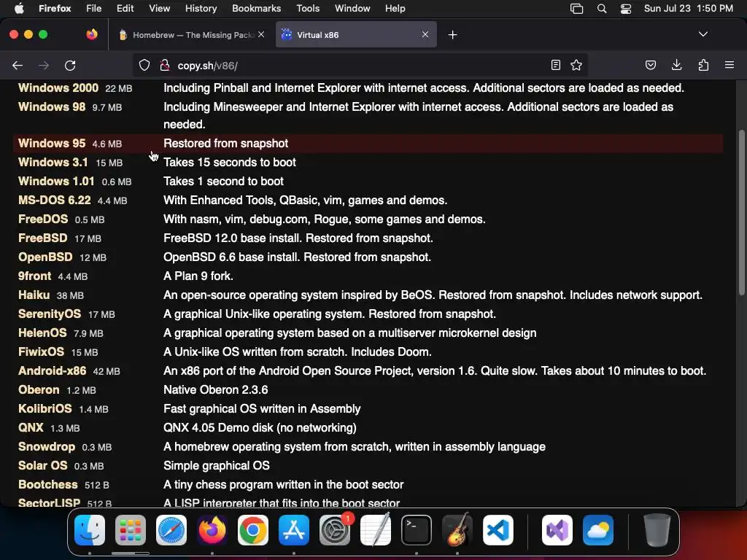Open the Firefox application menu
Screen dimensions: 747x560
(x=55, y=8)
